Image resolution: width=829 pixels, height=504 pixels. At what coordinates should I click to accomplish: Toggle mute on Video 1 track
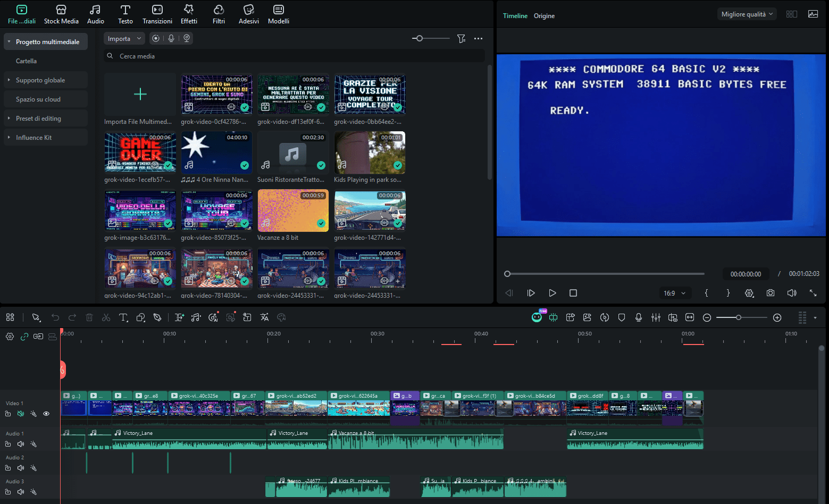21,414
